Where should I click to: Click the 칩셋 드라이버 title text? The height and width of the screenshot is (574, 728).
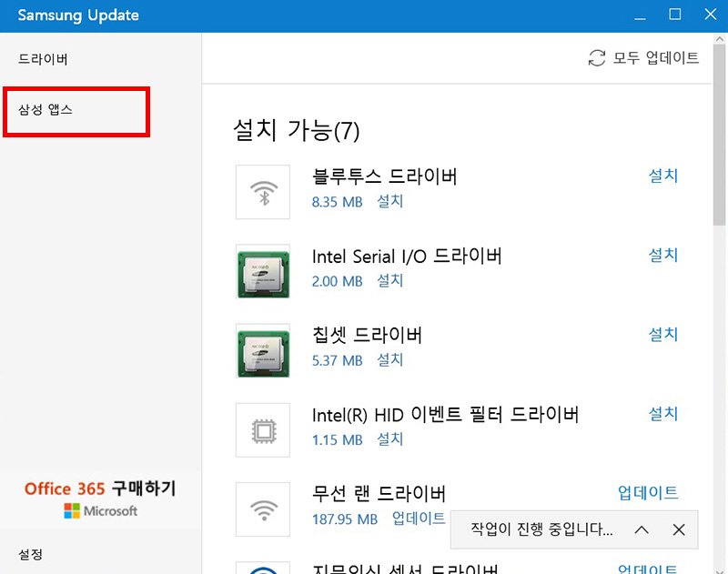367,335
